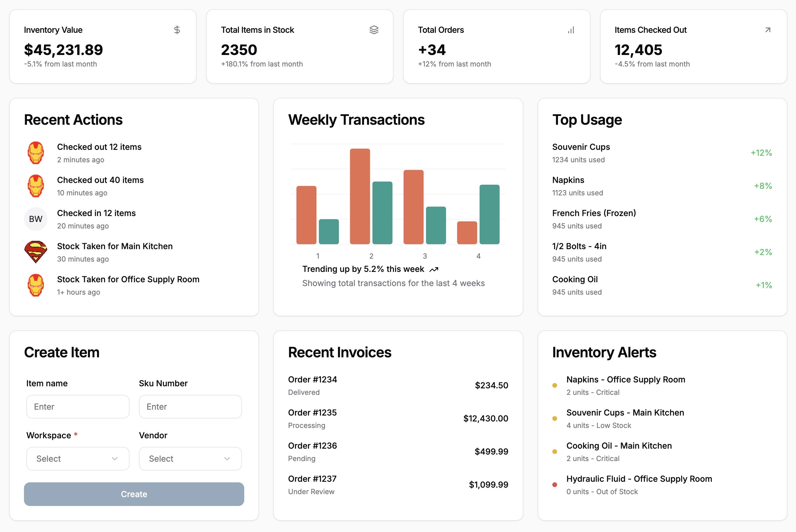Open the Vendor dropdown
This screenshot has height=532, width=796.
190,458
